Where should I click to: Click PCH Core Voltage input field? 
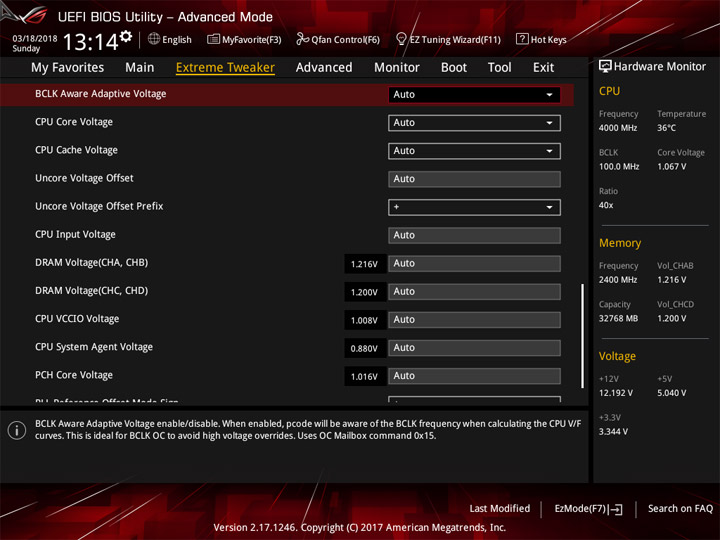tap(474, 376)
